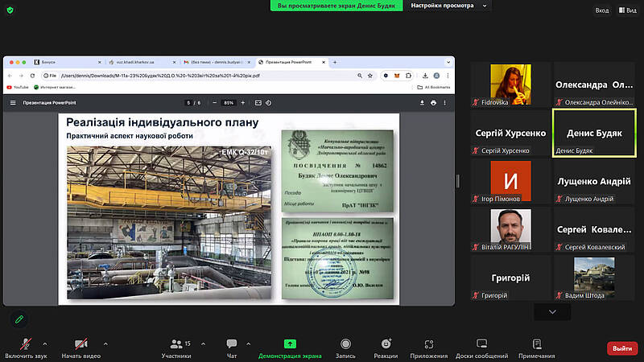Open the Вид layout menu
Screen dimensions: 644x362
(628, 10)
